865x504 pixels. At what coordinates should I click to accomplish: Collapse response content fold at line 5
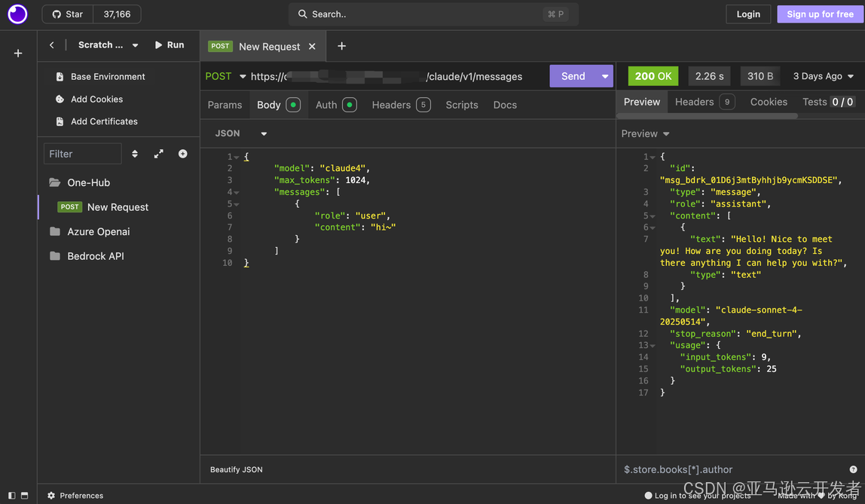click(653, 216)
